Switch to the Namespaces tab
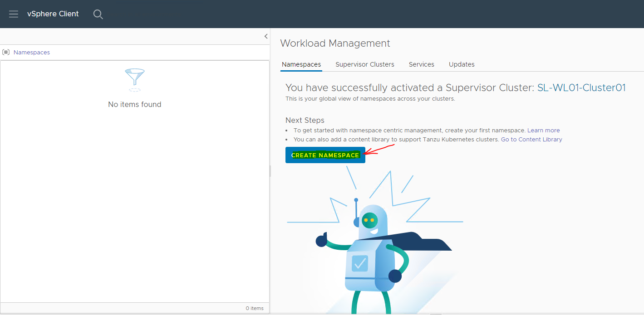 (301, 64)
